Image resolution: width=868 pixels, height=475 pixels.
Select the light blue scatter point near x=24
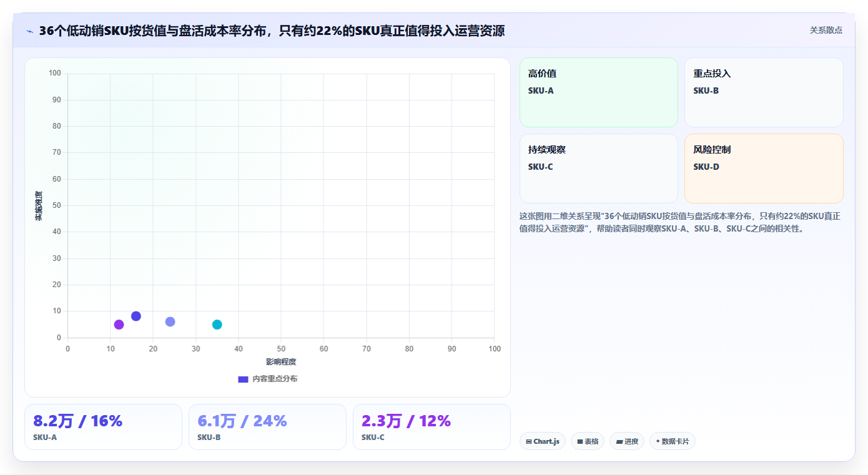(x=170, y=321)
